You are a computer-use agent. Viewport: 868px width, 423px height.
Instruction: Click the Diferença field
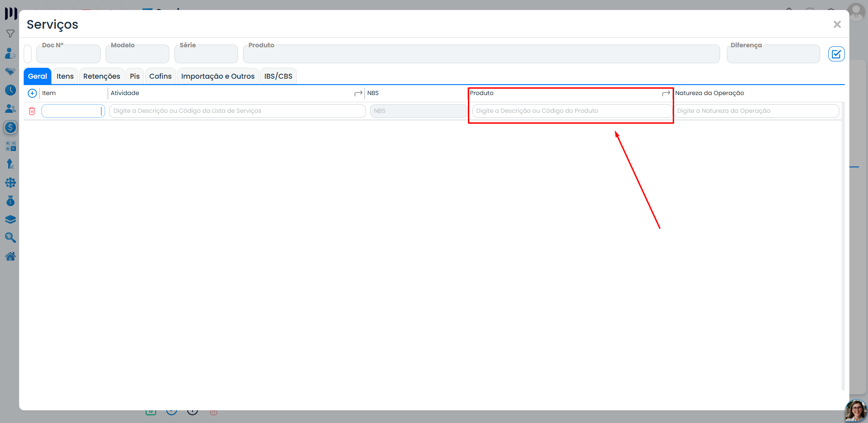coord(773,54)
